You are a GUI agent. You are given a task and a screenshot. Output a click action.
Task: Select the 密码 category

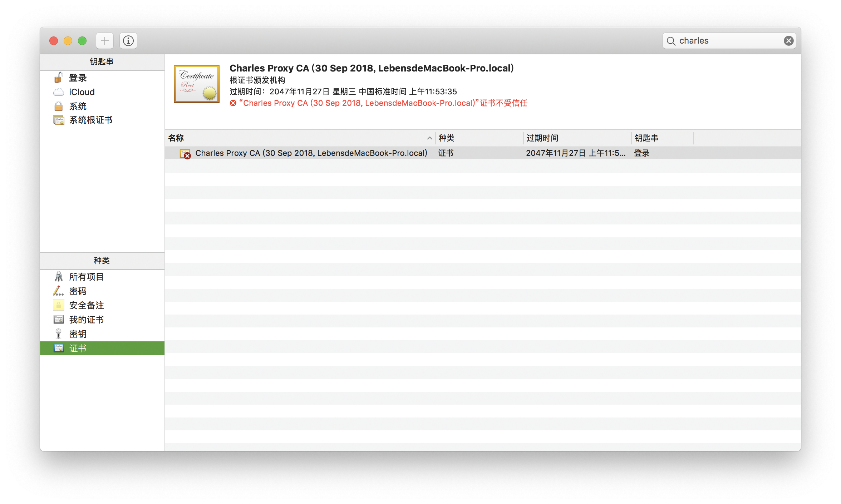78,291
